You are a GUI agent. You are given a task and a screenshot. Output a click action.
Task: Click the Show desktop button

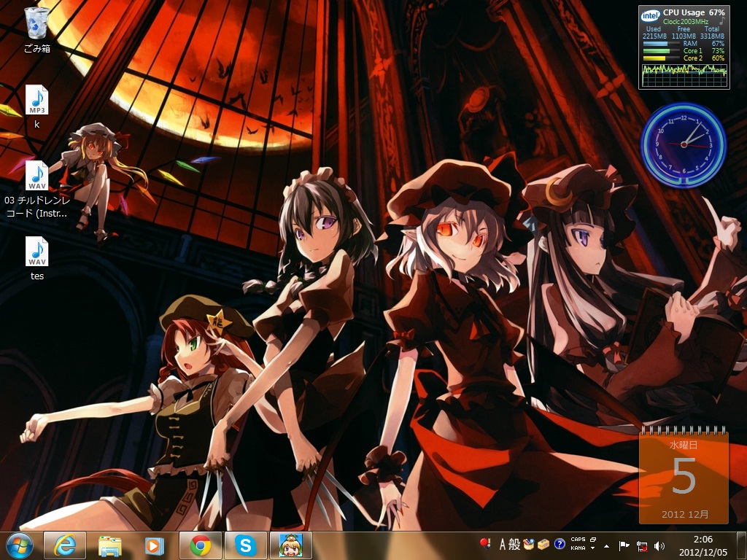click(x=741, y=545)
